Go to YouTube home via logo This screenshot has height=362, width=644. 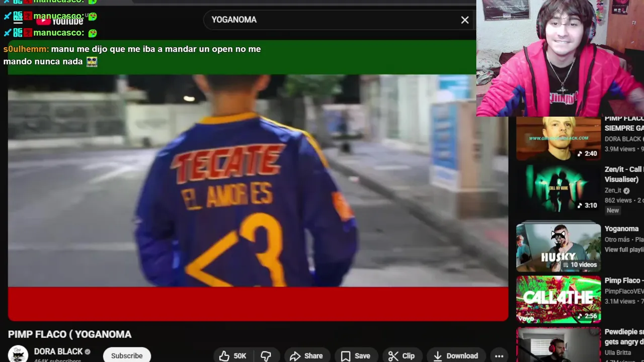coord(60,21)
